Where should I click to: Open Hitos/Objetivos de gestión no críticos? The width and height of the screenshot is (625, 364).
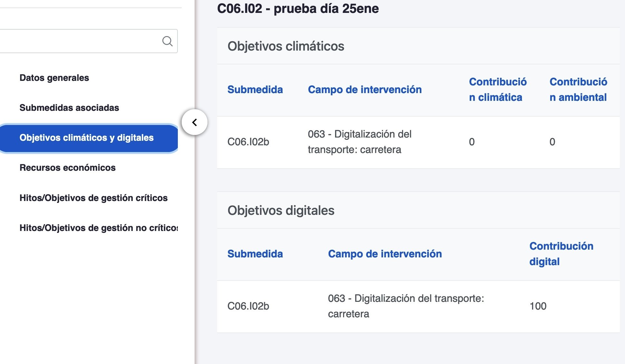(x=98, y=228)
